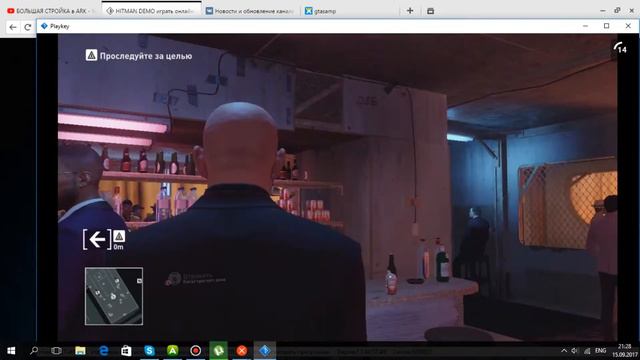Click the Playkey window title icon
The height and width of the screenshot is (360, 640).
44,26
